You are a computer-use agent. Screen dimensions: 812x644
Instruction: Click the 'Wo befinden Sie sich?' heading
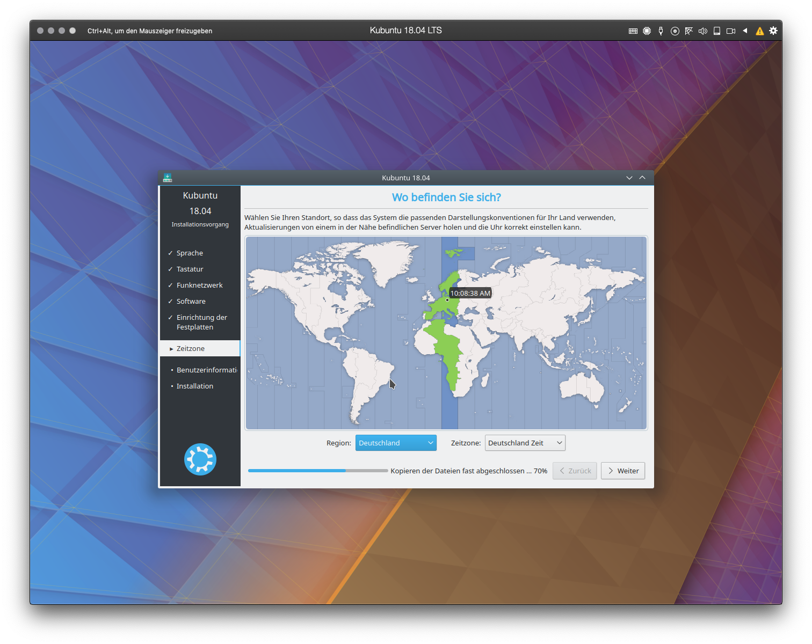coord(446,197)
